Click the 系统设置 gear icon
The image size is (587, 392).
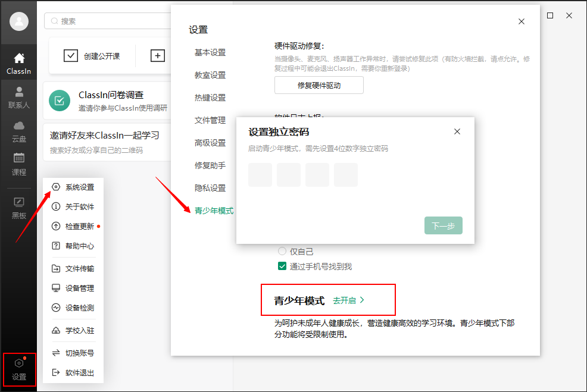(x=56, y=187)
